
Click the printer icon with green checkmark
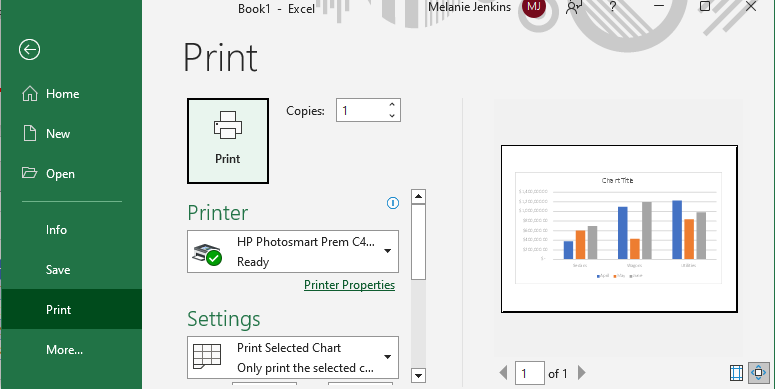pos(208,254)
